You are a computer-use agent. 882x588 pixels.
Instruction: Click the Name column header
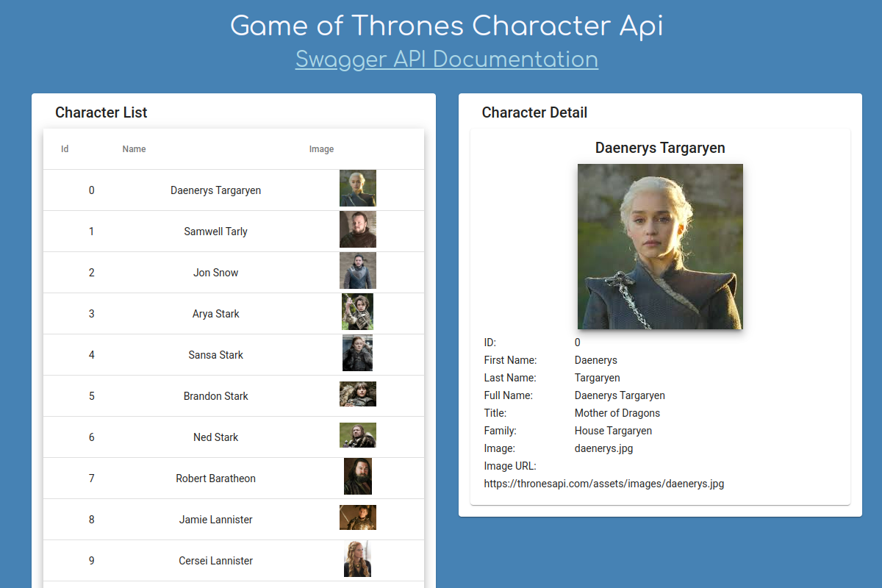pyautogui.click(x=134, y=149)
